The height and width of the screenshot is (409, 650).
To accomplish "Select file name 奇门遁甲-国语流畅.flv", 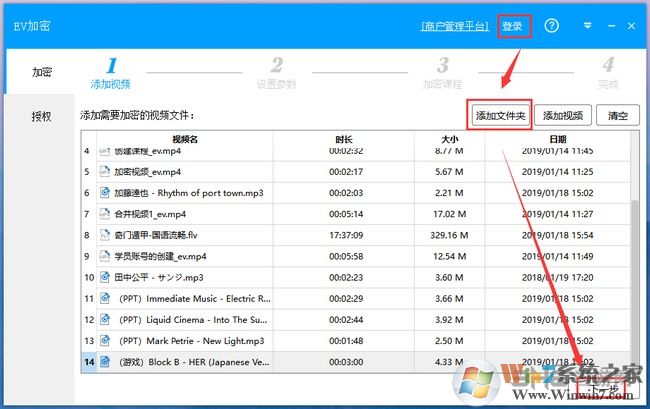I will coord(156,235).
